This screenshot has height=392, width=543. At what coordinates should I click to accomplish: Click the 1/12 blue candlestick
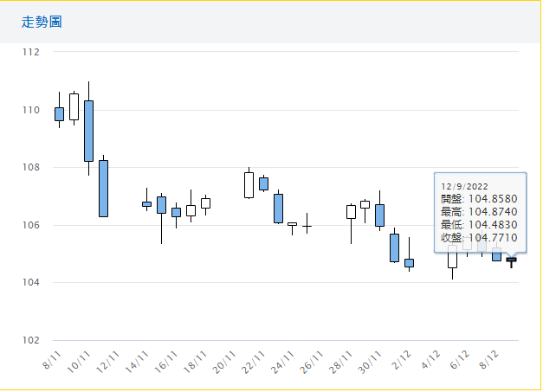tap(394, 247)
